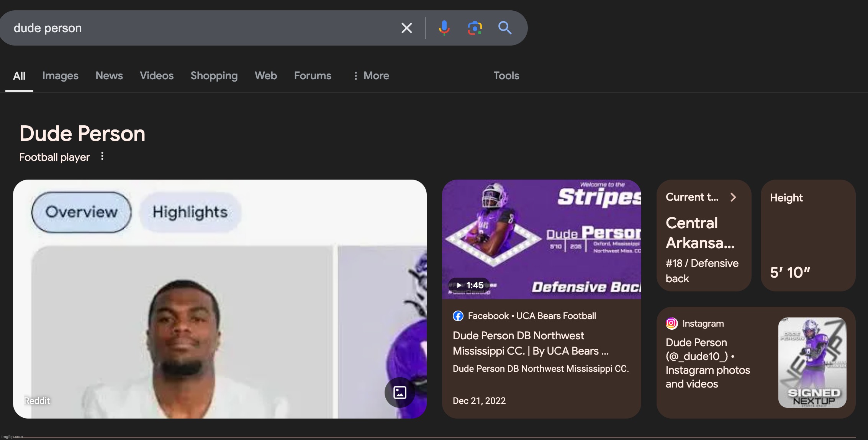
Task: Open the player portrait photo from Reddit
Action: [x=182, y=332]
